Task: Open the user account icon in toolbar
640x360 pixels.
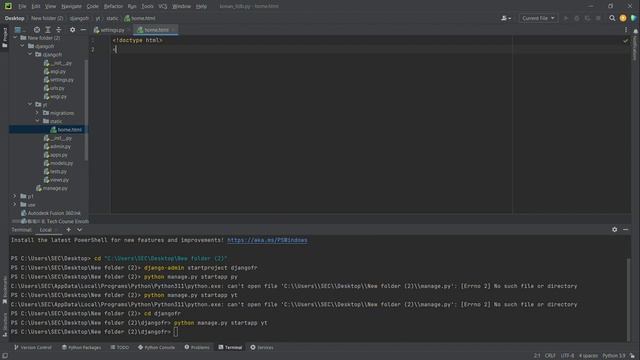Action: coord(506,18)
